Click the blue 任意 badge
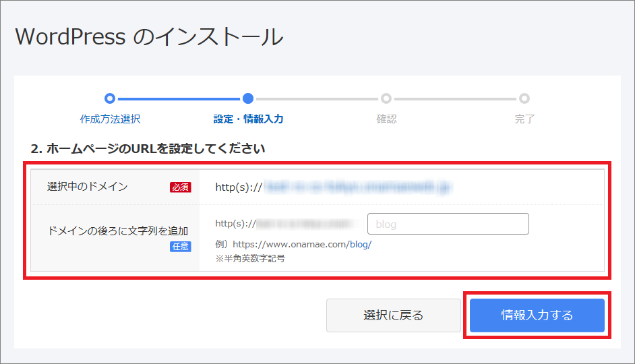 coord(180,247)
